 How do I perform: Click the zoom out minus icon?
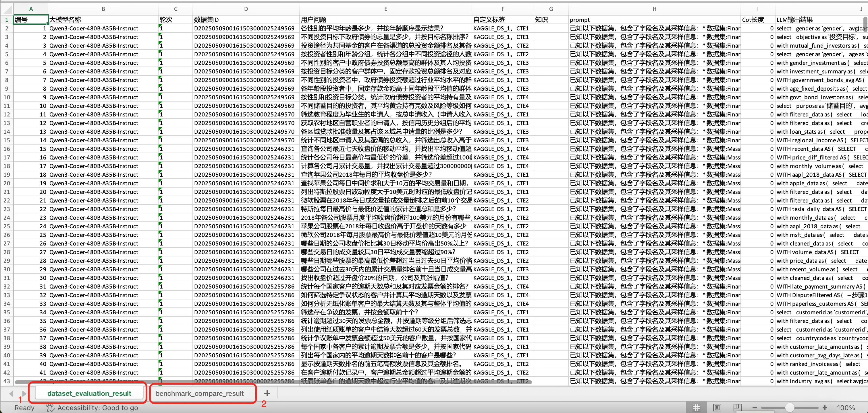point(755,407)
